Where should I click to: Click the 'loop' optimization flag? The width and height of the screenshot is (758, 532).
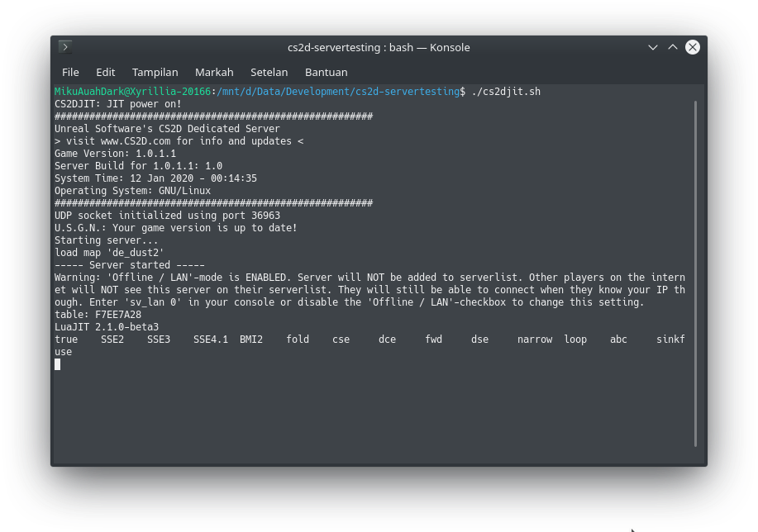pyautogui.click(x=575, y=340)
